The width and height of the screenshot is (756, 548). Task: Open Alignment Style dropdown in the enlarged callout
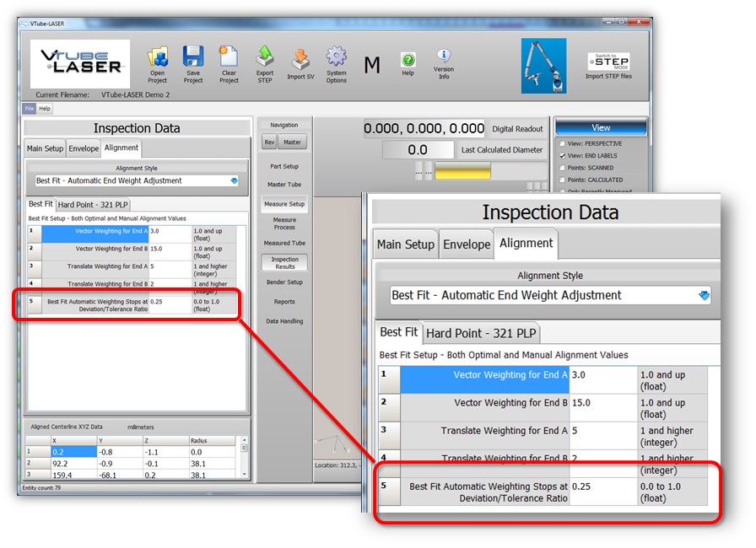pyautogui.click(x=704, y=295)
